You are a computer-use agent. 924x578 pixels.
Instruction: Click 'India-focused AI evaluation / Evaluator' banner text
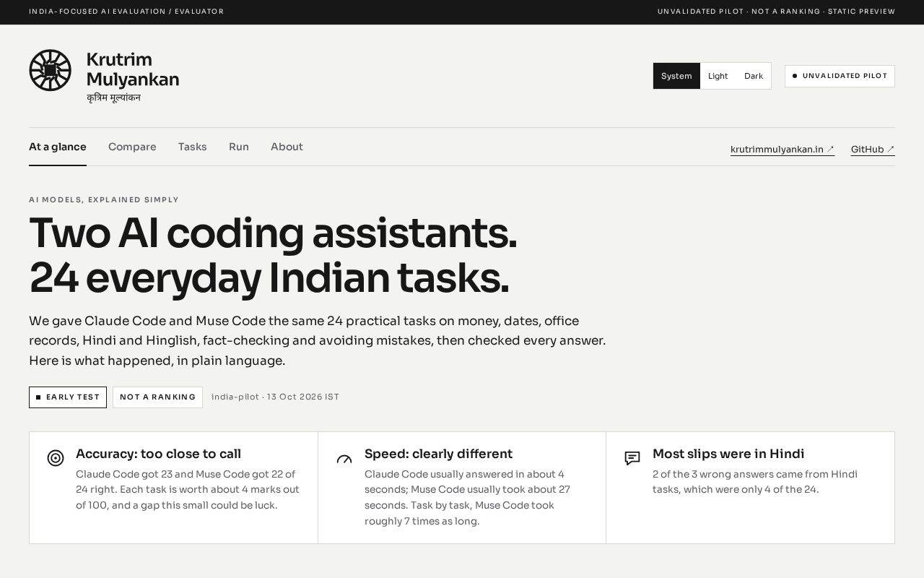click(x=126, y=12)
